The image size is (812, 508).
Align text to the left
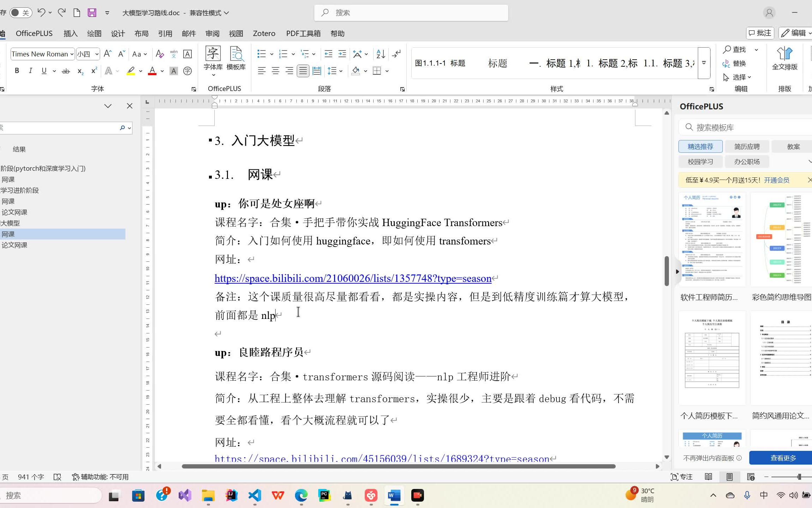262,71
